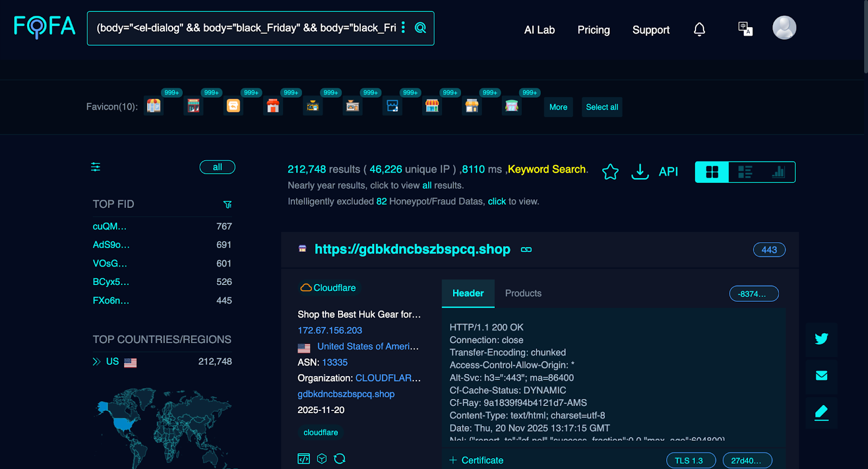Open the user profile avatar
Viewport: 868px width, 469px height.
point(784,28)
